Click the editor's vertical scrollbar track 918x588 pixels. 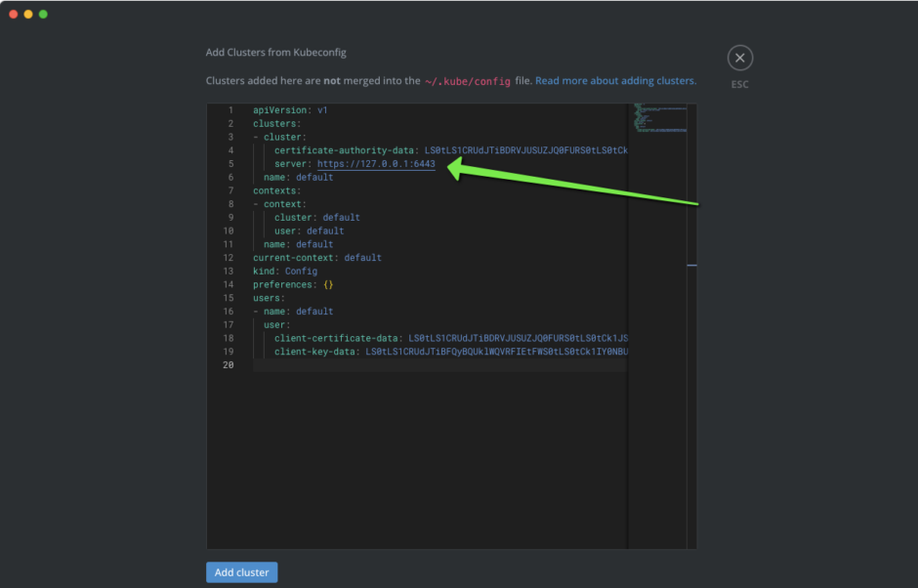coord(691,391)
